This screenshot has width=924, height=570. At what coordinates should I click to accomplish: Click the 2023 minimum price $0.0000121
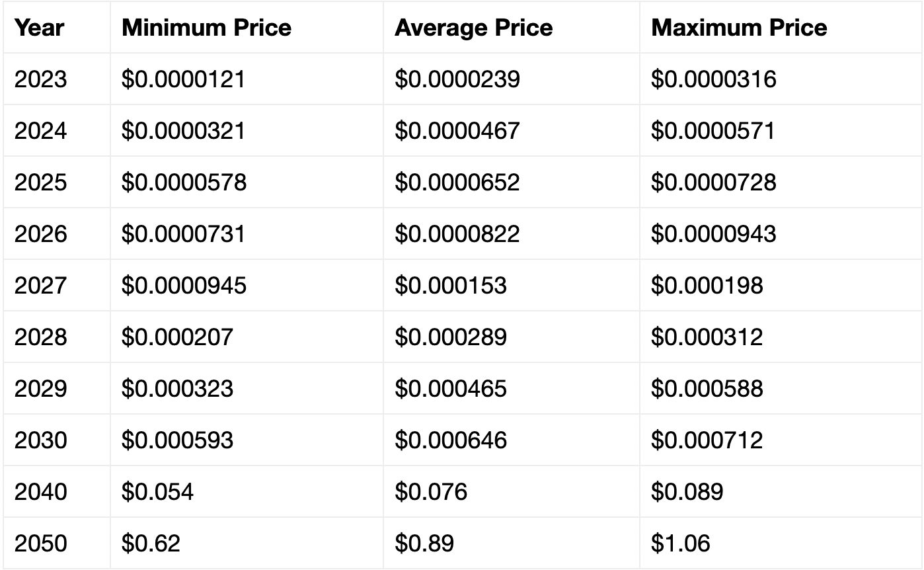[183, 79]
